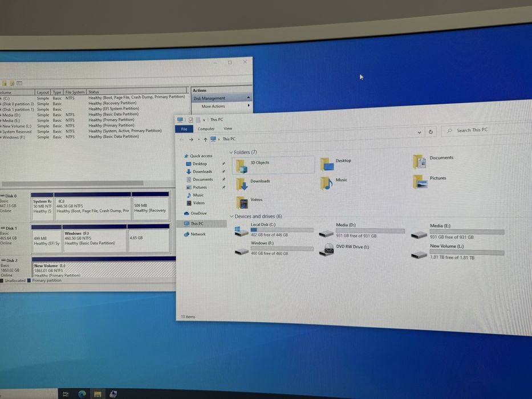The height and width of the screenshot is (399, 532).
Task: Collapse the Devices and drives (6) group
Action: pyautogui.click(x=232, y=216)
